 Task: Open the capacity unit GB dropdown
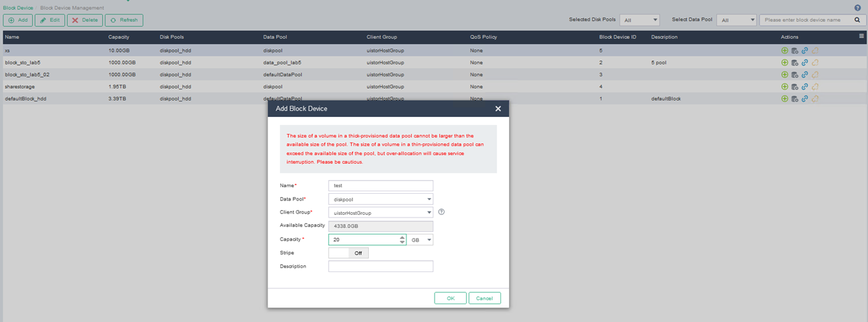[x=420, y=240]
